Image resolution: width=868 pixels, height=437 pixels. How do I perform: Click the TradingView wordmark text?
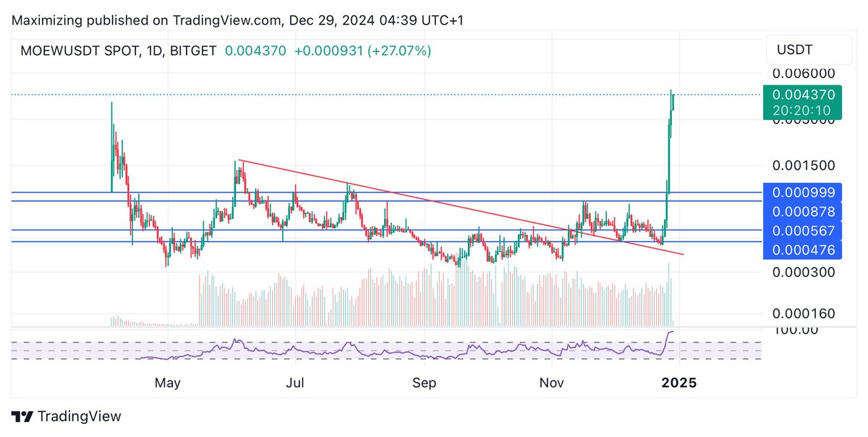[79, 417]
